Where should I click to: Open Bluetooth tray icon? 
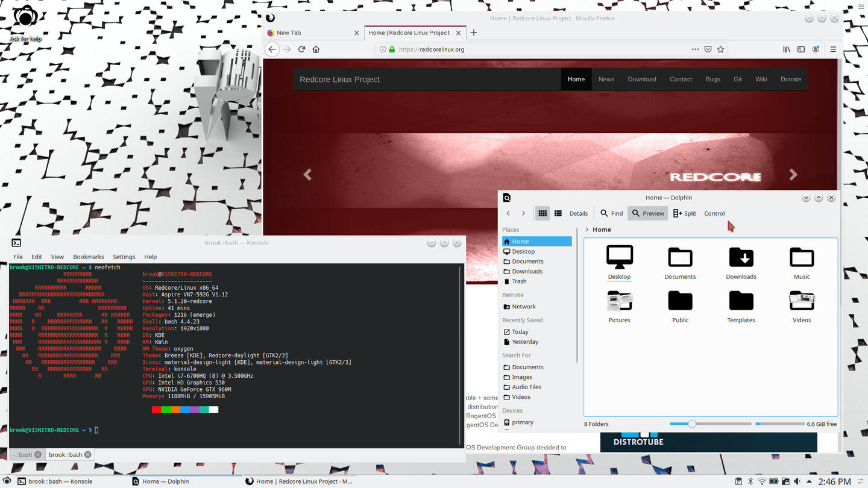(x=750, y=481)
